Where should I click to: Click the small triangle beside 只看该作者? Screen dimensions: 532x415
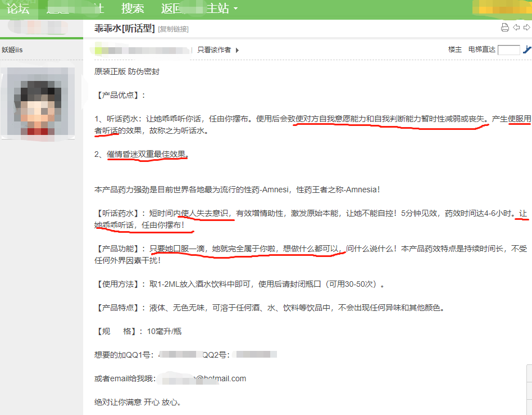[237, 50]
